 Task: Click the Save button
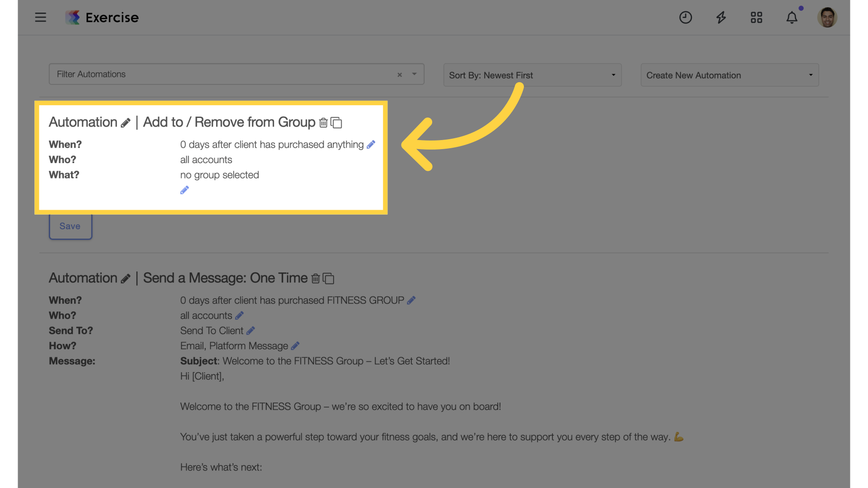tap(70, 226)
